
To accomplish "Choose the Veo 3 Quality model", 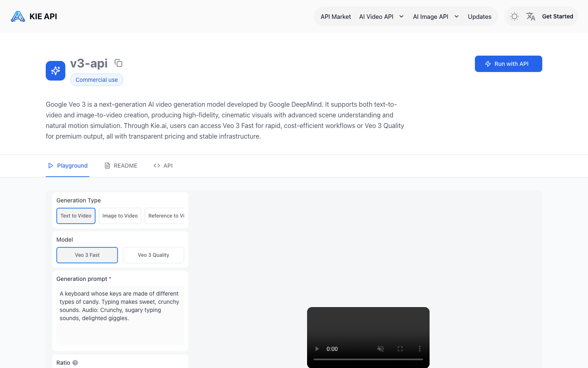I will coord(154,255).
